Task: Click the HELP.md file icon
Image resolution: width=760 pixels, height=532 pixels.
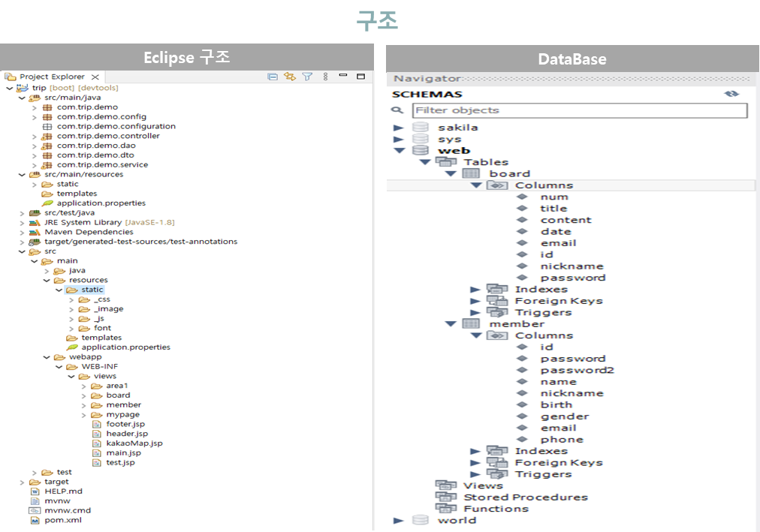Action: [x=35, y=491]
